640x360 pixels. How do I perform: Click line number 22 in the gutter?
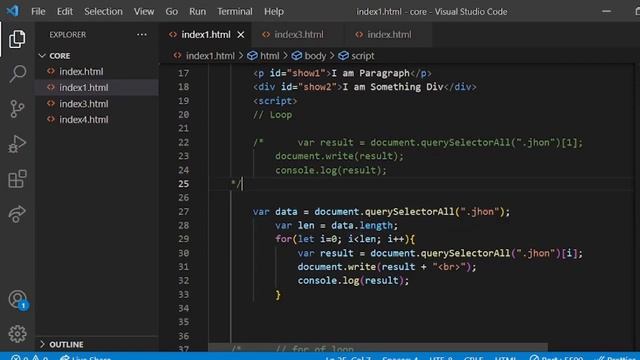[x=184, y=142]
